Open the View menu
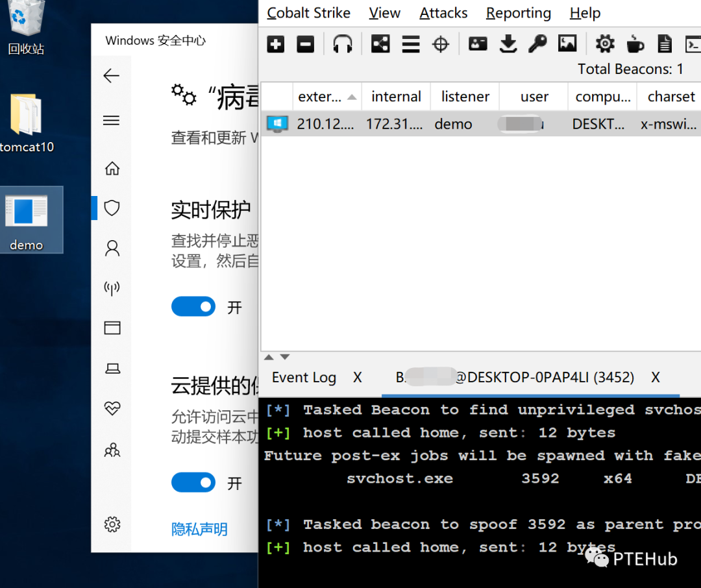 tap(384, 13)
